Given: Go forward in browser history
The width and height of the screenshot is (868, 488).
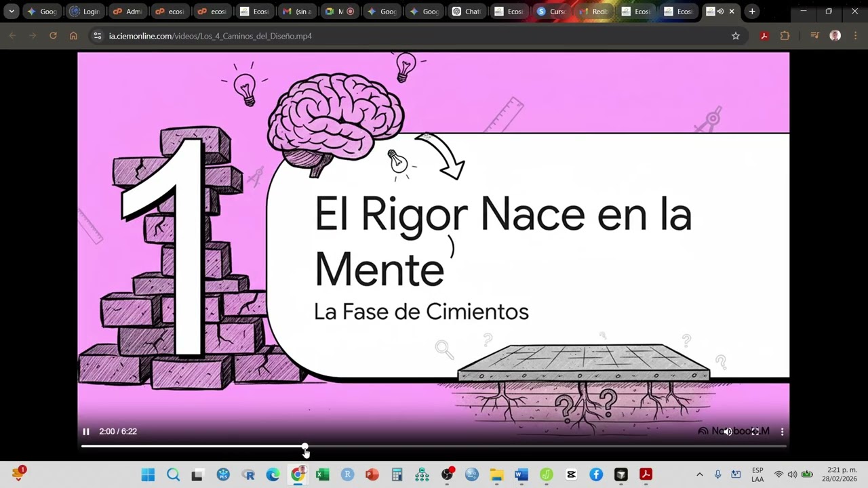Looking at the screenshot, I should click(33, 36).
